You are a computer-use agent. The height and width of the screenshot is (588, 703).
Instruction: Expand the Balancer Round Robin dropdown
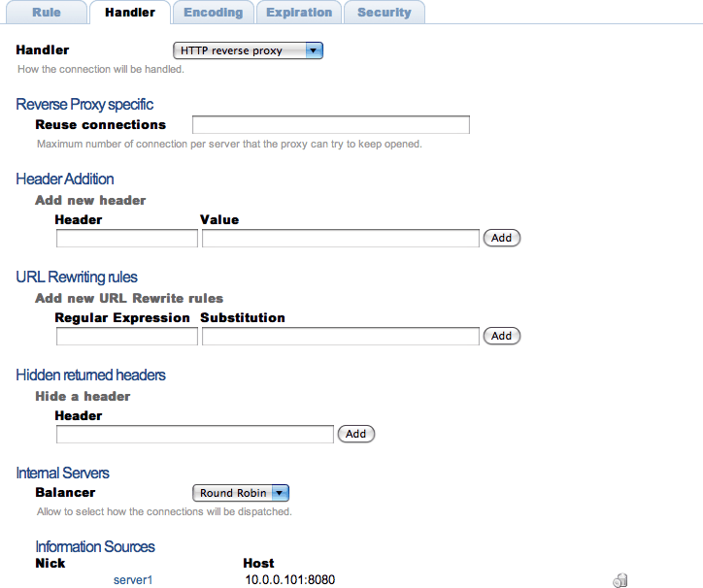(242, 493)
